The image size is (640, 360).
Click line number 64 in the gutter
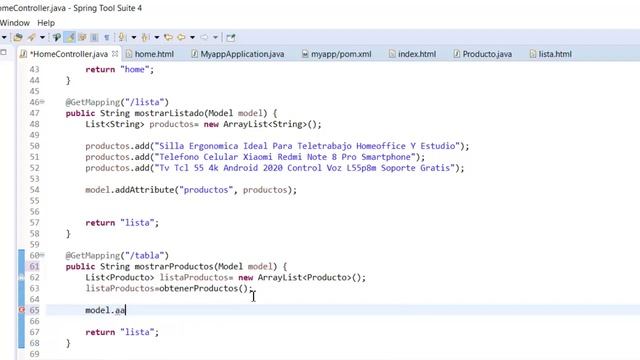(x=35, y=299)
